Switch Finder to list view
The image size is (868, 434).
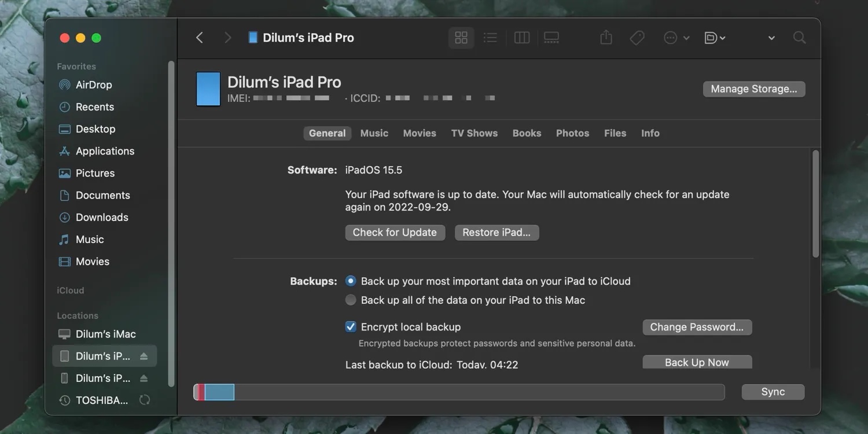pyautogui.click(x=490, y=38)
